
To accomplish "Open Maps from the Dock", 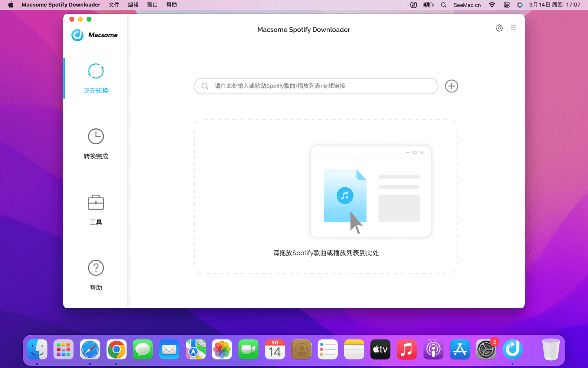I will click(196, 350).
